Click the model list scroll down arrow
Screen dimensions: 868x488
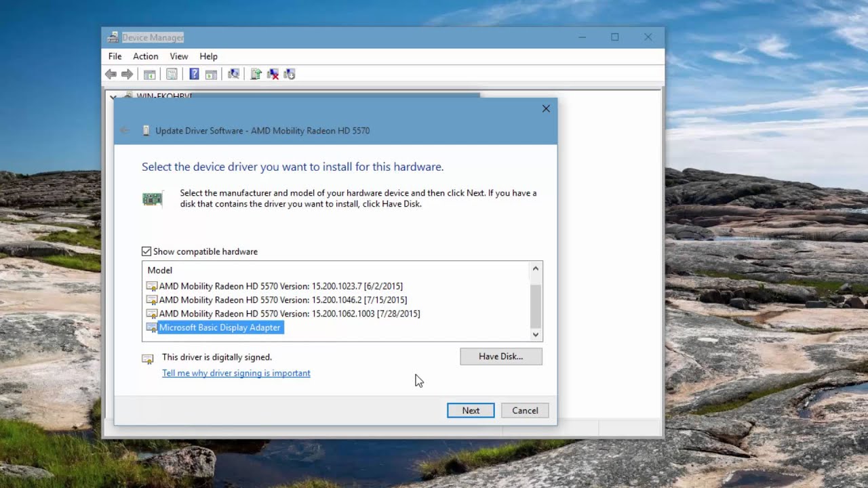coord(536,334)
